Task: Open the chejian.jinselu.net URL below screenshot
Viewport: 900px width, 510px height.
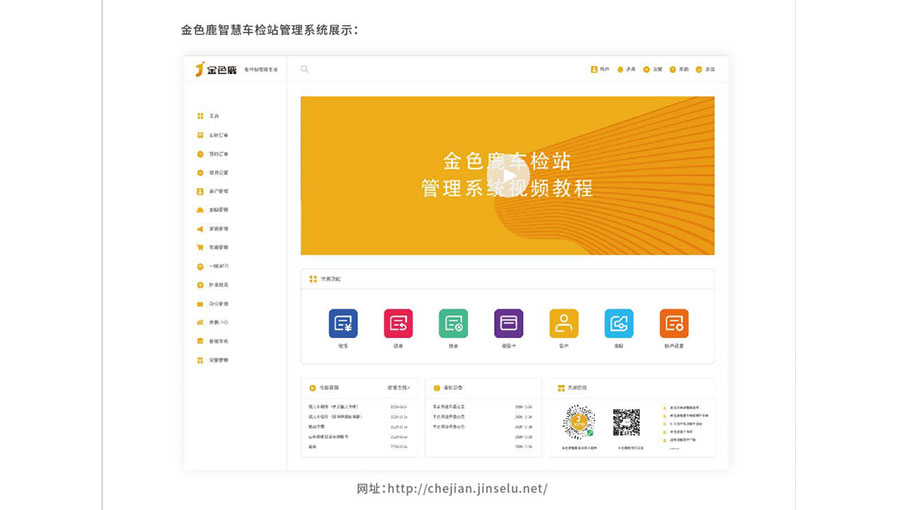Action: coord(467,489)
